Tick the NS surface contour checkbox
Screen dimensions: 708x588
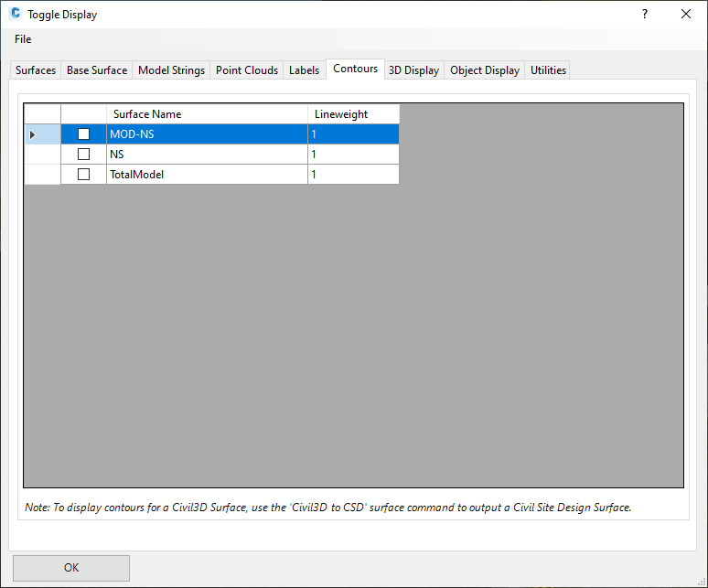click(83, 155)
